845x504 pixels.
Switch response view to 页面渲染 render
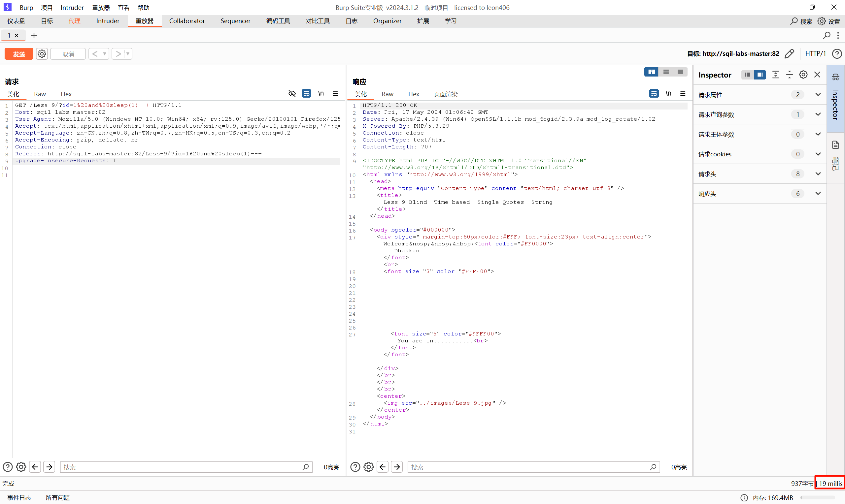pos(446,94)
